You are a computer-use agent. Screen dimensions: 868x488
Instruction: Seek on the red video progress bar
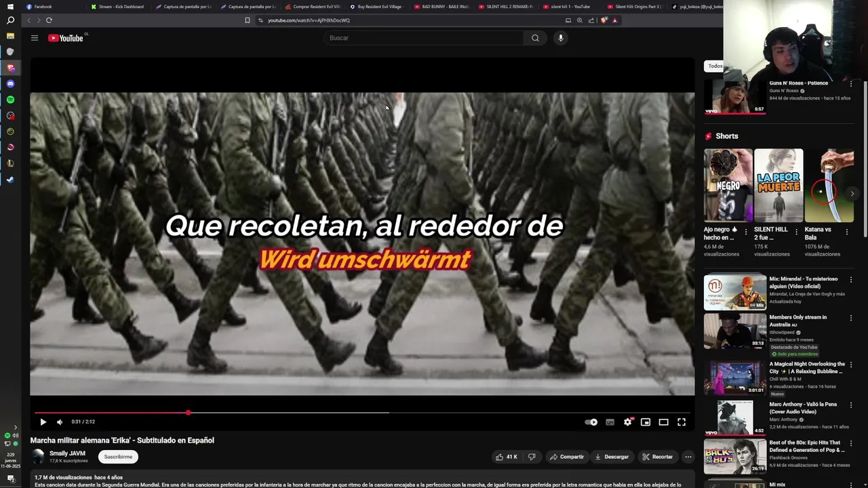[x=362, y=412]
